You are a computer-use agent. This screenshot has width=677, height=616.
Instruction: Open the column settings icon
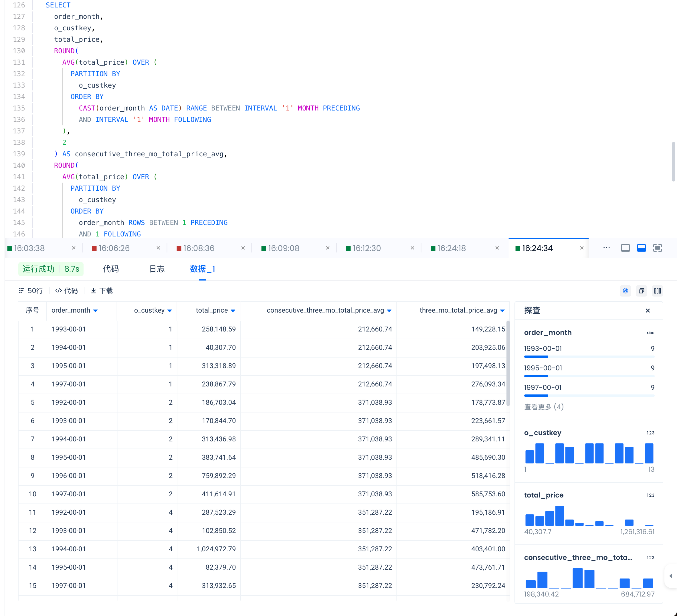pyautogui.click(x=657, y=291)
